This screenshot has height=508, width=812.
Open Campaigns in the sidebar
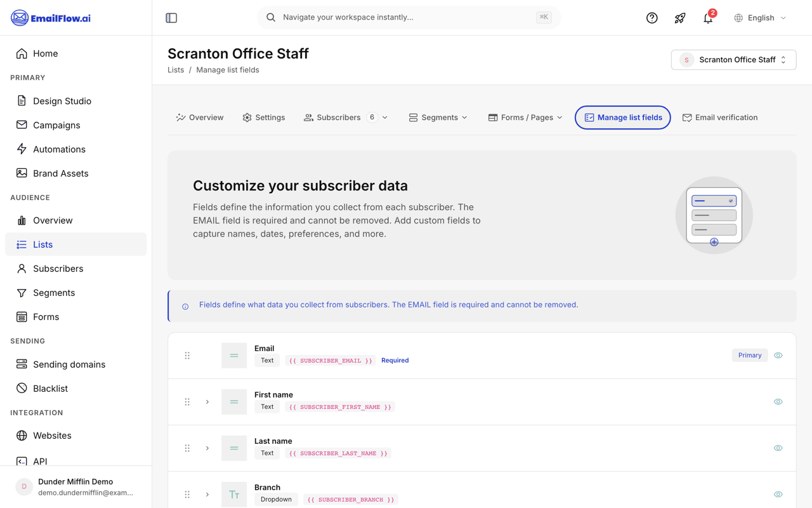tap(75, 125)
